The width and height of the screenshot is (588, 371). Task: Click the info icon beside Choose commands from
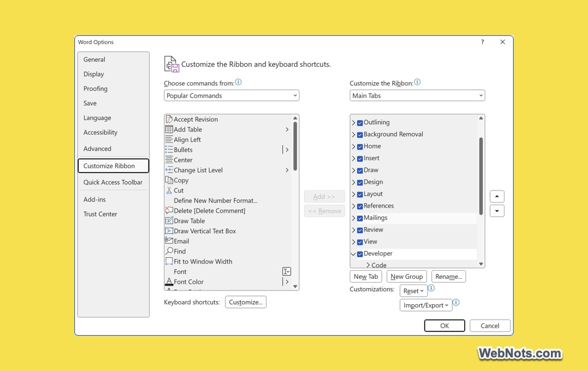pos(238,82)
